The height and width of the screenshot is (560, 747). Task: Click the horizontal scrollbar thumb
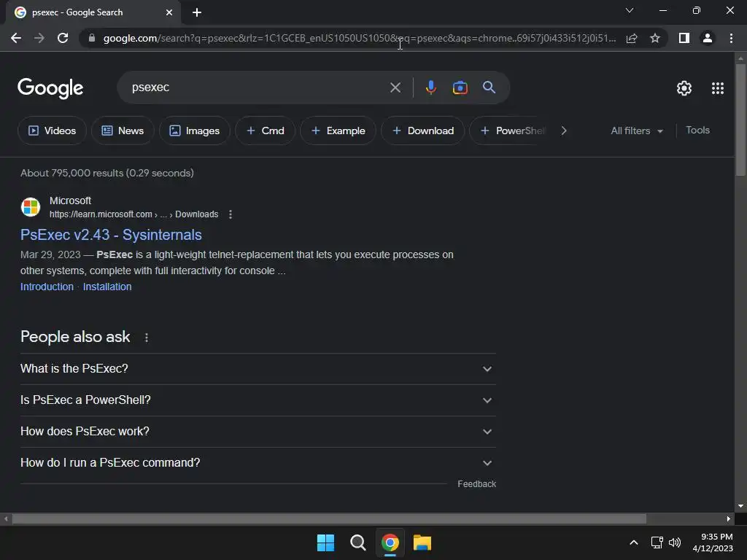click(x=329, y=518)
